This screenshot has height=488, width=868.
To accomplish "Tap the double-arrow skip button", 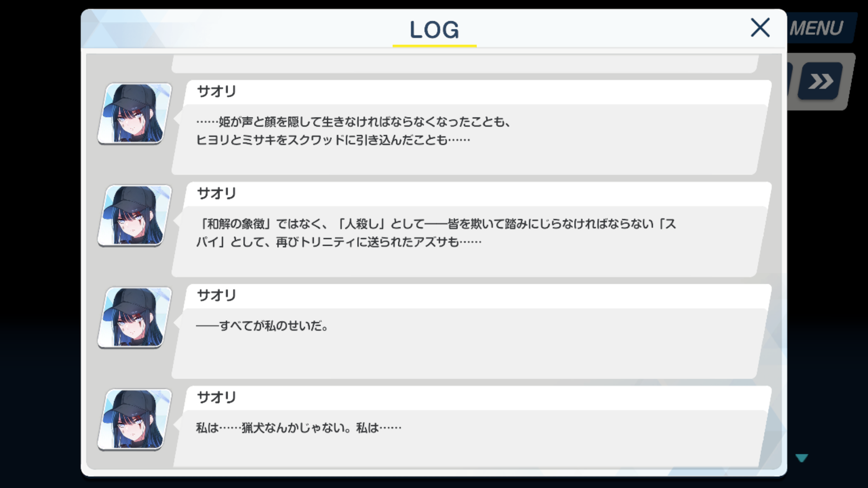I will [821, 81].
